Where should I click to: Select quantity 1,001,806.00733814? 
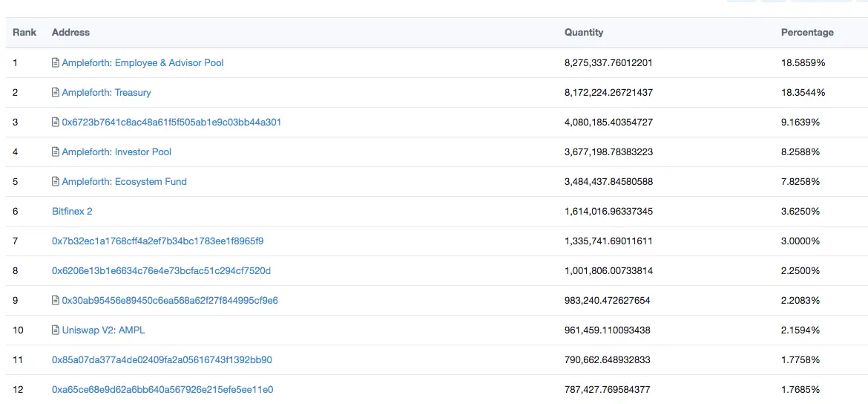[x=608, y=271]
